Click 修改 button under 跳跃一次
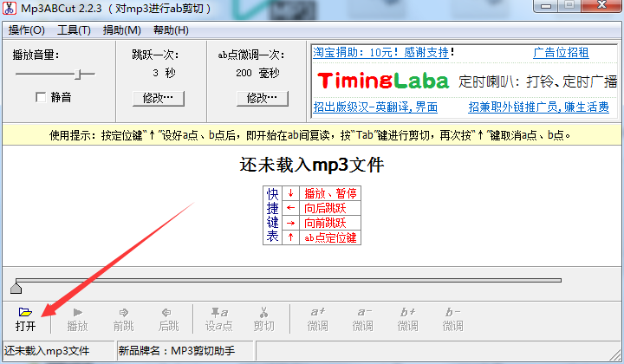624x364 pixels. point(159,98)
